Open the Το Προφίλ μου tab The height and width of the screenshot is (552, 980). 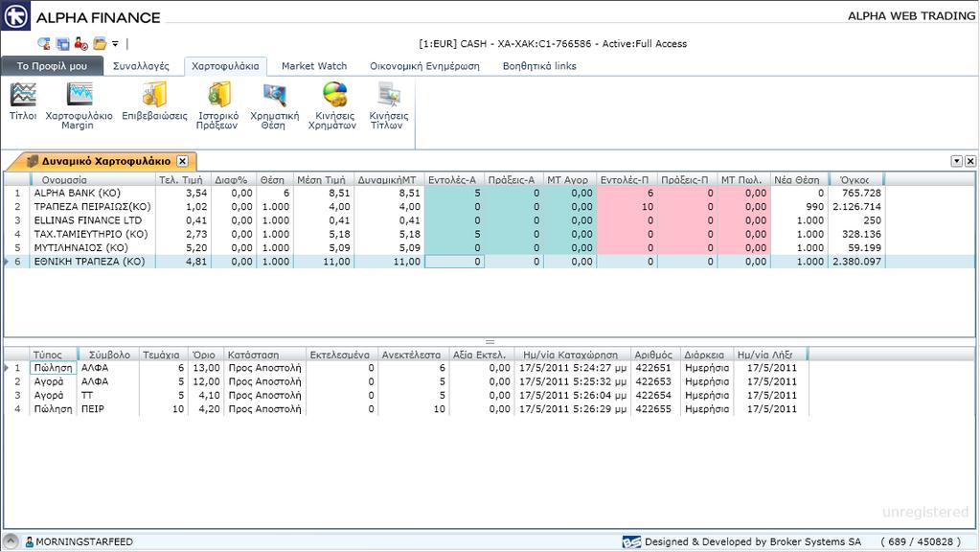click(x=52, y=65)
